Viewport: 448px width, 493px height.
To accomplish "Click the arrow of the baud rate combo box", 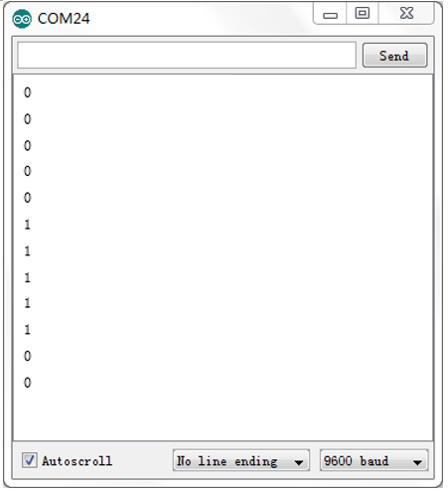I will 417,462.
